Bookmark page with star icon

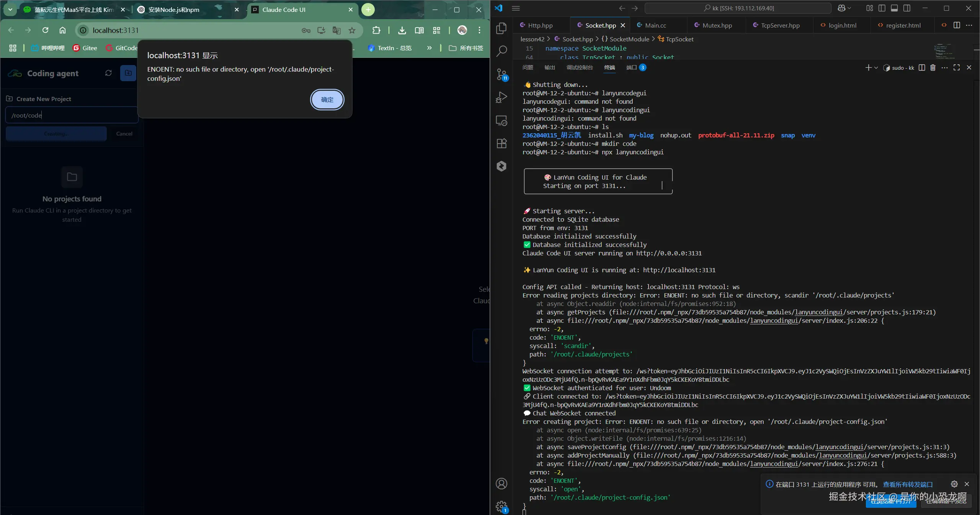tap(352, 30)
